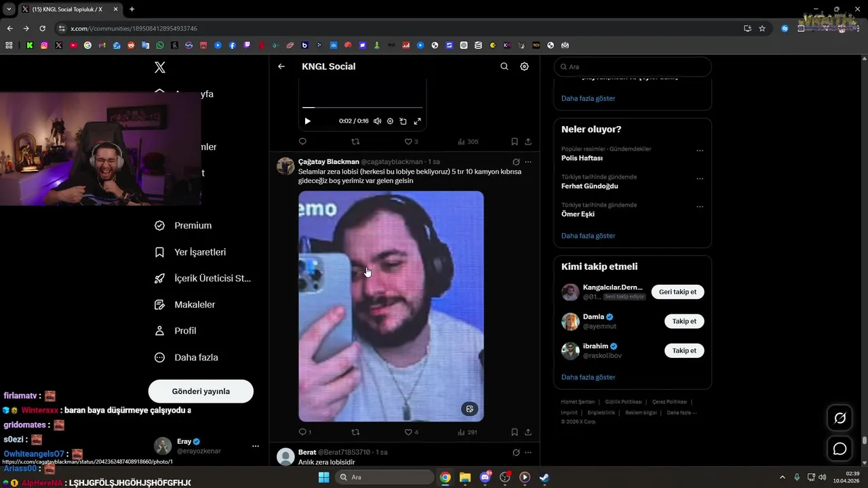Click the Gönderi yayınla button
The width and height of the screenshot is (868, 488).
(201, 391)
